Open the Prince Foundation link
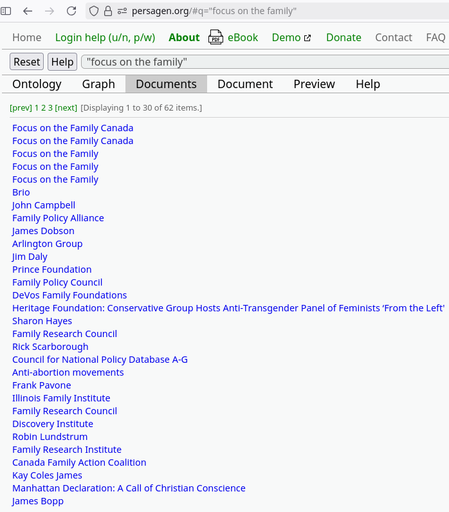This screenshot has height=512, width=449. [x=52, y=270]
